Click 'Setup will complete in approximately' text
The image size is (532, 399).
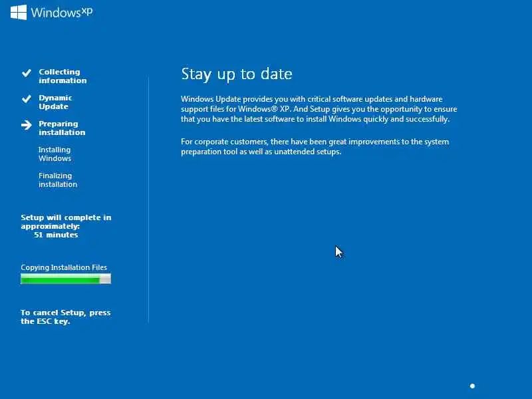click(66, 221)
